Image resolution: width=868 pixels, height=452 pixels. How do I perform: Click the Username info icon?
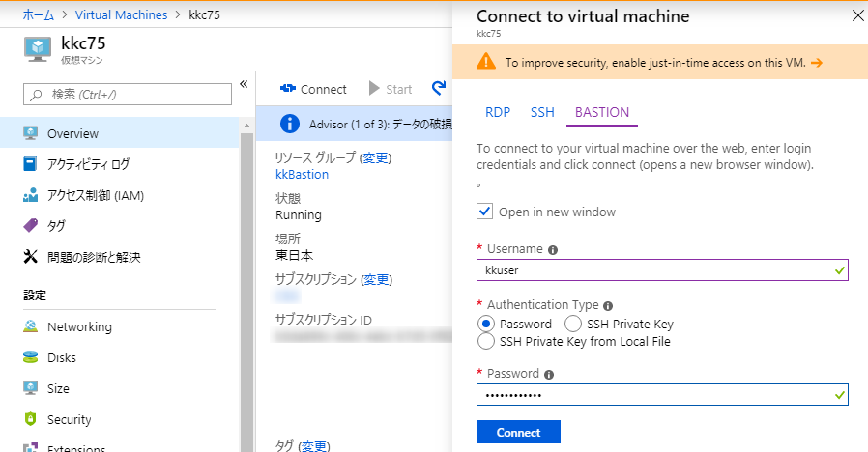pyautogui.click(x=553, y=250)
